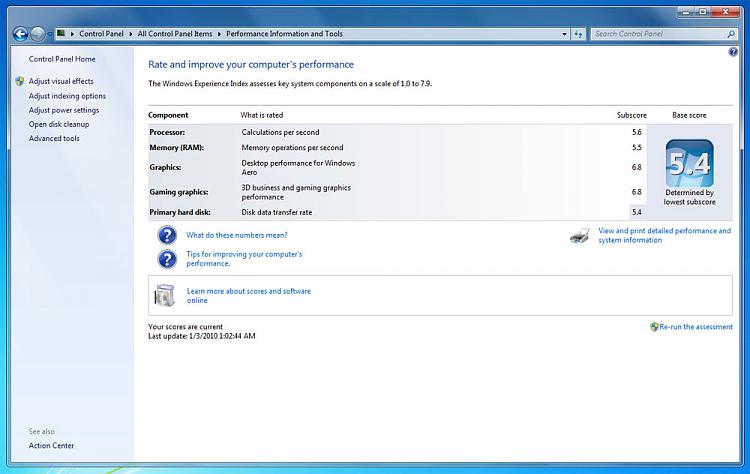This screenshot has width=750, height=474.
Task: Click Disk data transfer rate text
Action: [x=276, y=212]
